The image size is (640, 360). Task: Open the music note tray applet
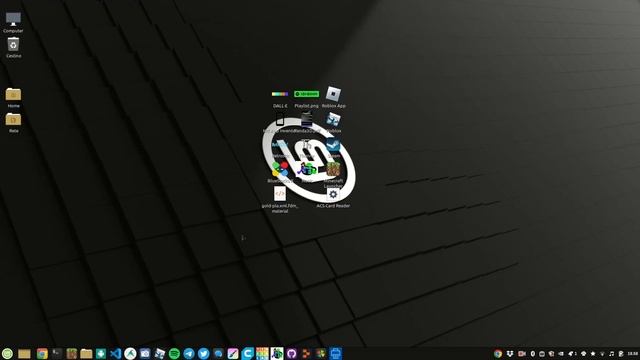click(x=611, y=354)
